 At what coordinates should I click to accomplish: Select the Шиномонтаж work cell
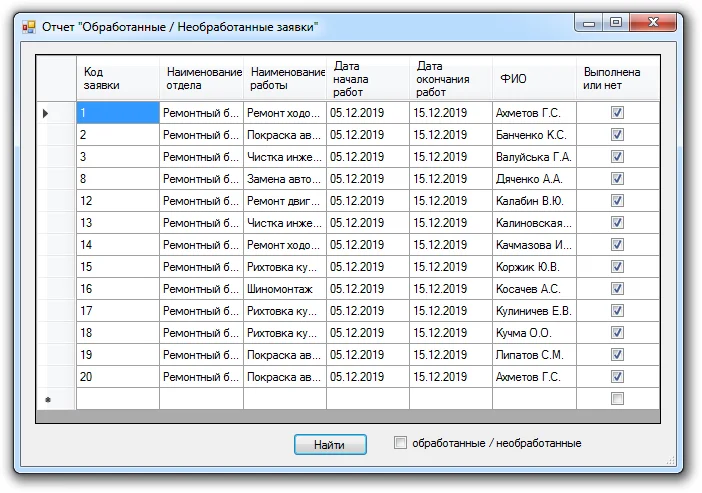pyautogui.click(x=285, y=289)
